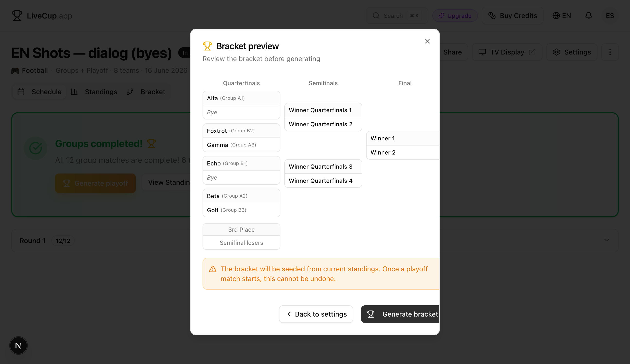This screenshot has width=630, height=364.
Task: Open tournament Settings
Action: [x=572, y=52]
